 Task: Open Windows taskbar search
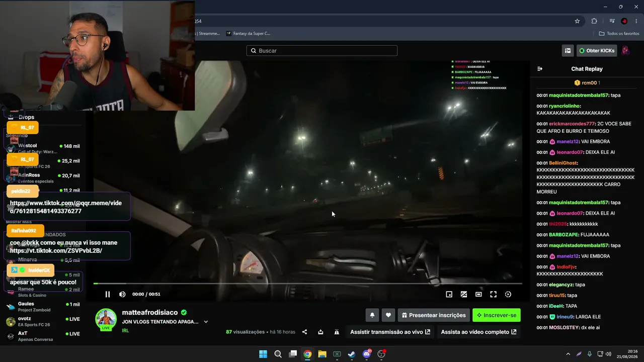[x=278, y=354]
